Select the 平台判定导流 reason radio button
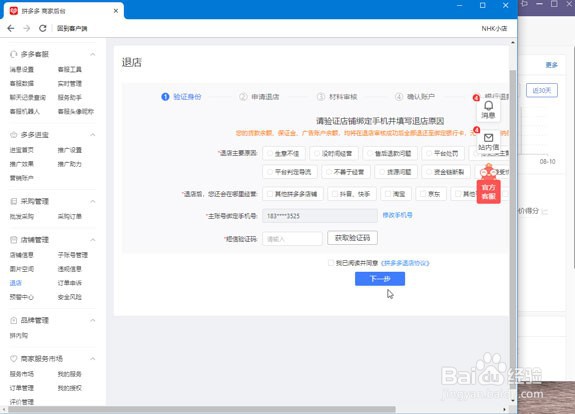This screenshot has width=575, height=414. pos(270,172)
